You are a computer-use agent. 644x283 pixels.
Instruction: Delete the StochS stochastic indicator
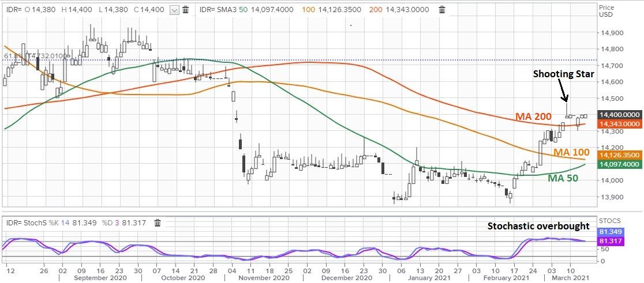[158, 223]
